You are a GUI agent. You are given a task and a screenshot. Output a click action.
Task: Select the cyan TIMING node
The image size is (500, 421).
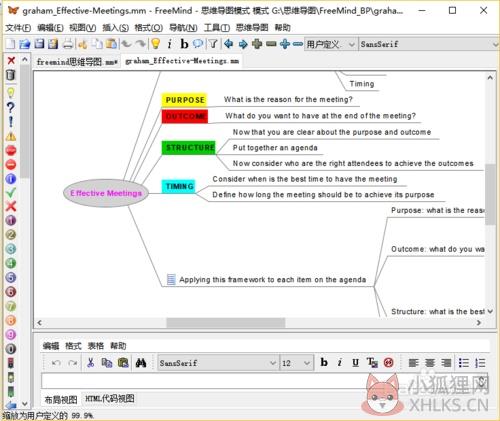[x=179, y=186]
